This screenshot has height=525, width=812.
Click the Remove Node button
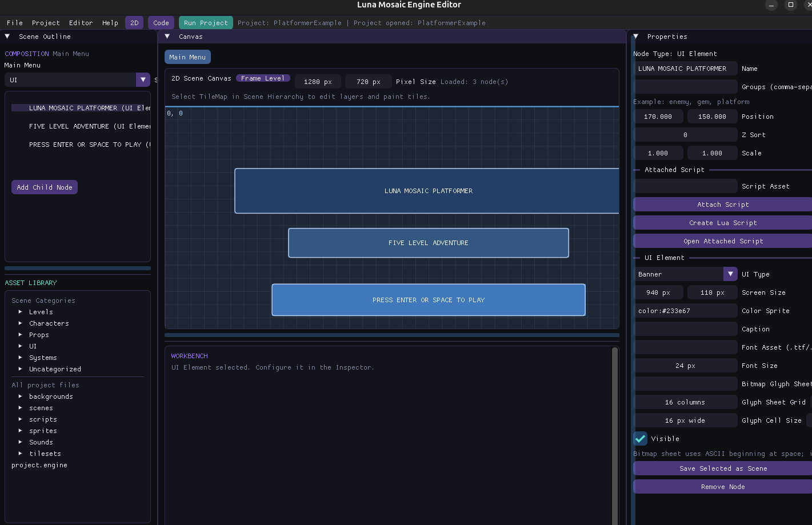(x=723, y=487)
